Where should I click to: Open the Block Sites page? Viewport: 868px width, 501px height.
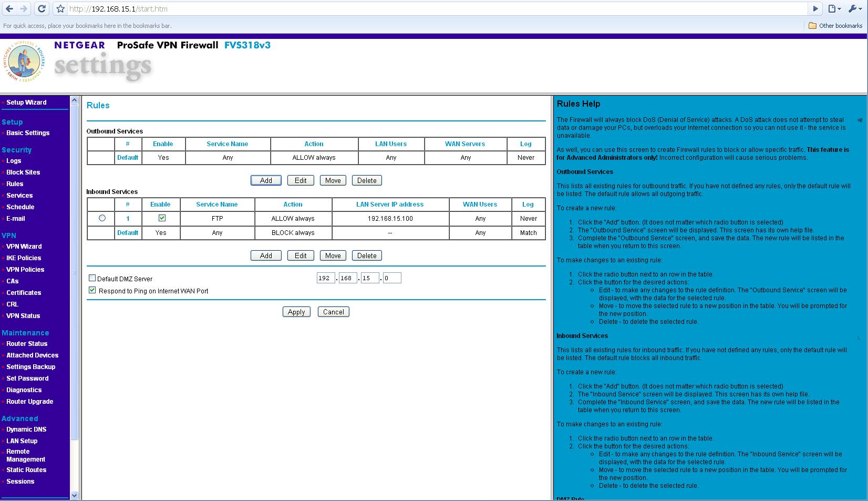pyautogui.click(x=23, y=172)
